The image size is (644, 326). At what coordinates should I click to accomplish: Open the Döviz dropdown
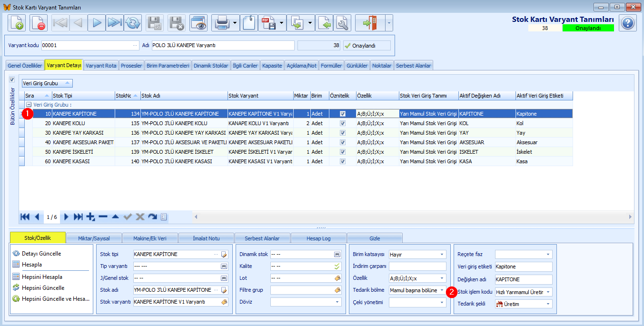pyautogui.click(x=337, y=302)
